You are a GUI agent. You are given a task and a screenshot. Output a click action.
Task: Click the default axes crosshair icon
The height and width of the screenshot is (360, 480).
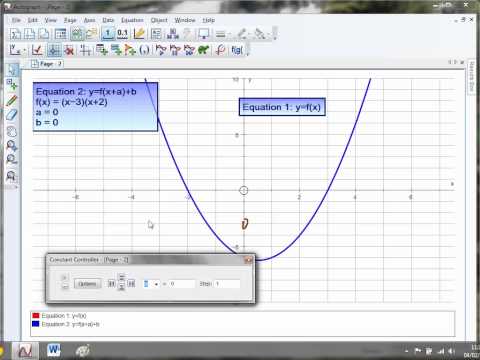point(86,50)
